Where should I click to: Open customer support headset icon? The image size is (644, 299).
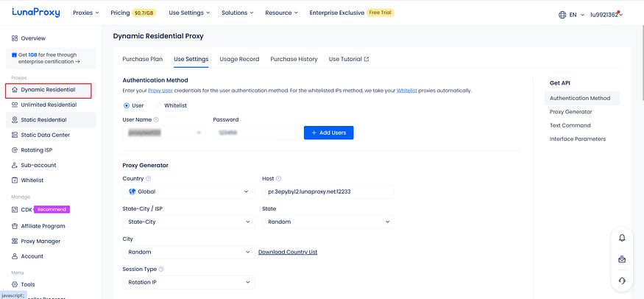[622, 281]
